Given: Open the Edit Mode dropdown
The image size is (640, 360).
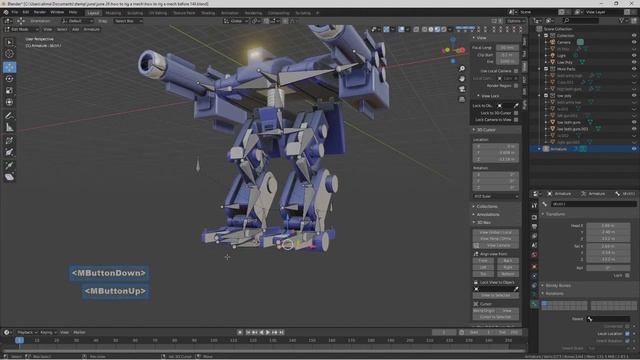Looking at the screenshot, I should click(x=22, y=29).
